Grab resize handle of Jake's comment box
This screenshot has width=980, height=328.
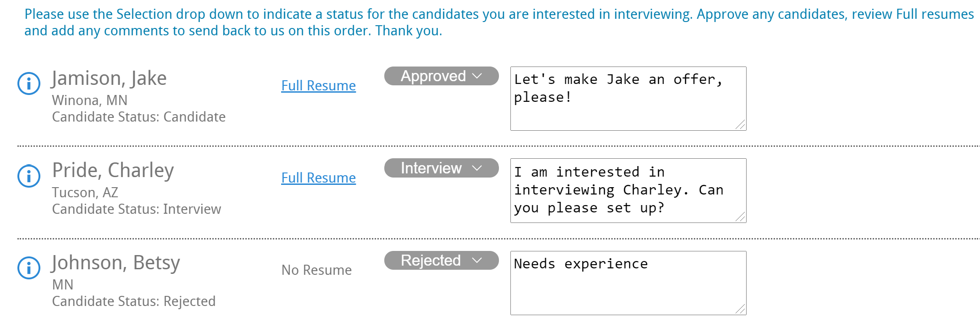741,125
